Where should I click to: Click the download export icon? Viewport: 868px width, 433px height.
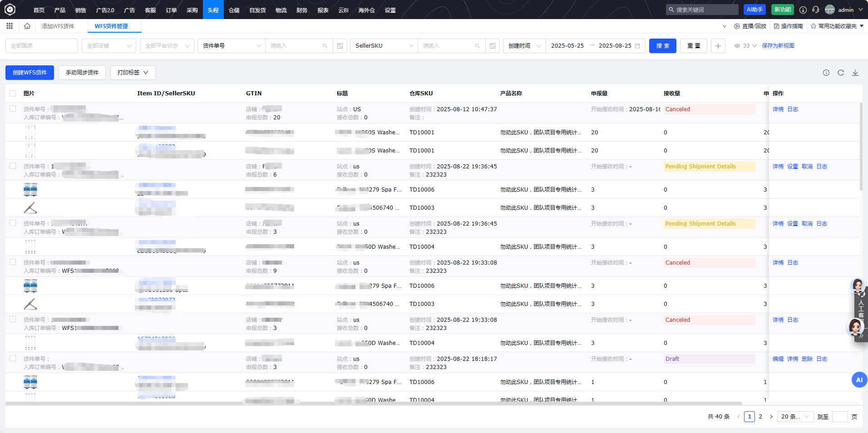click(x=855, y=73)
